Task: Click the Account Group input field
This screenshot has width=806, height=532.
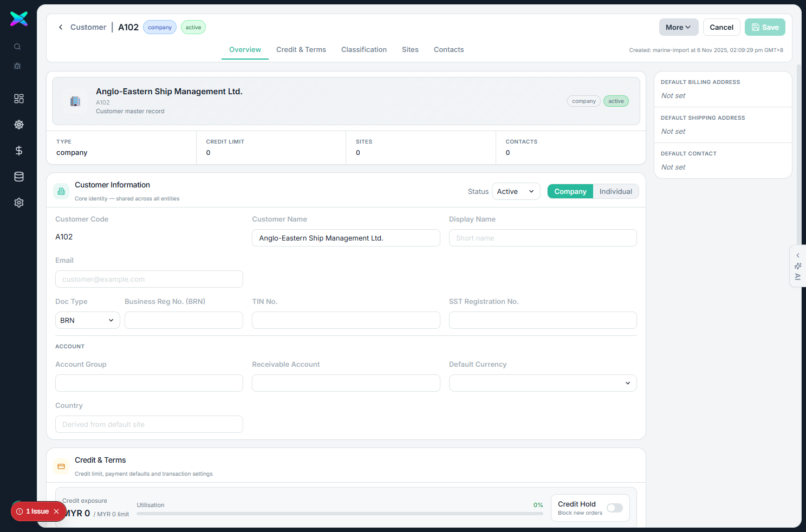Action: (x=149, y=383)
